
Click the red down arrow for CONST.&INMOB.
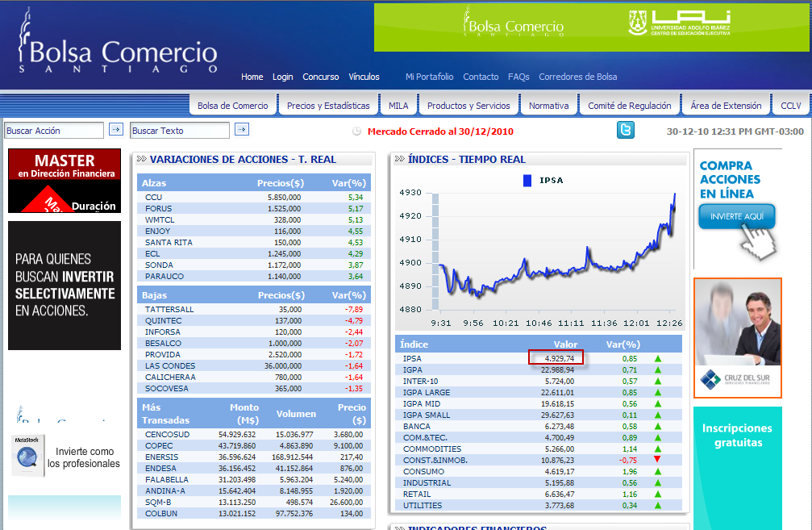(658, 460)
